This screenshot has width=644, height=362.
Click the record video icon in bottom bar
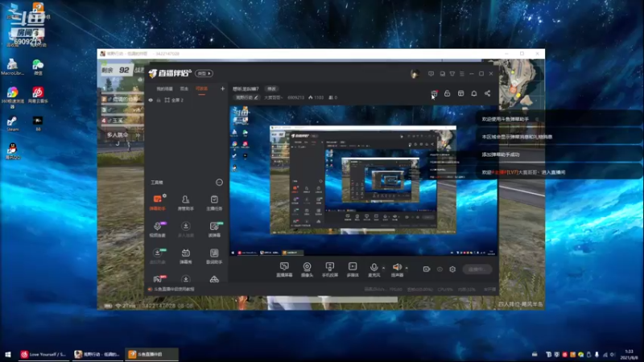click(x=427, y=269)
